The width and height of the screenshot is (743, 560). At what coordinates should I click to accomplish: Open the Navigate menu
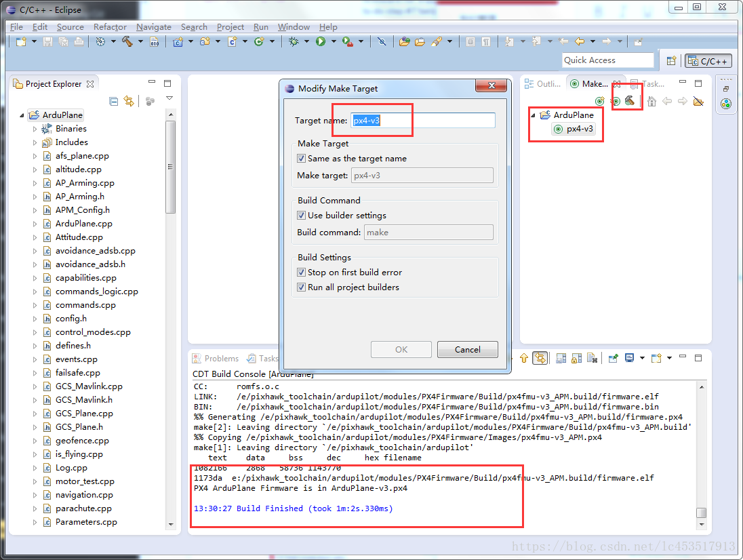pos(153,27)
